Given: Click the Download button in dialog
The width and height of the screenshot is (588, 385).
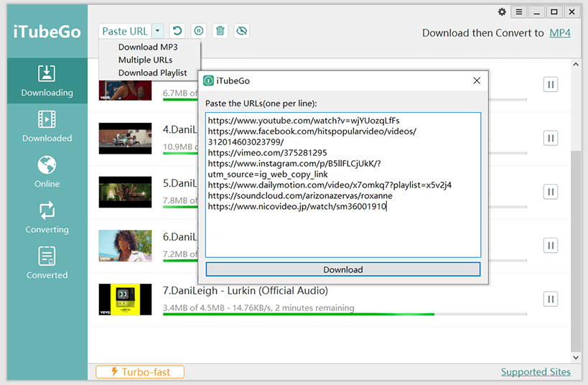Looking at the screenshot, I should [x=343, y=269].
